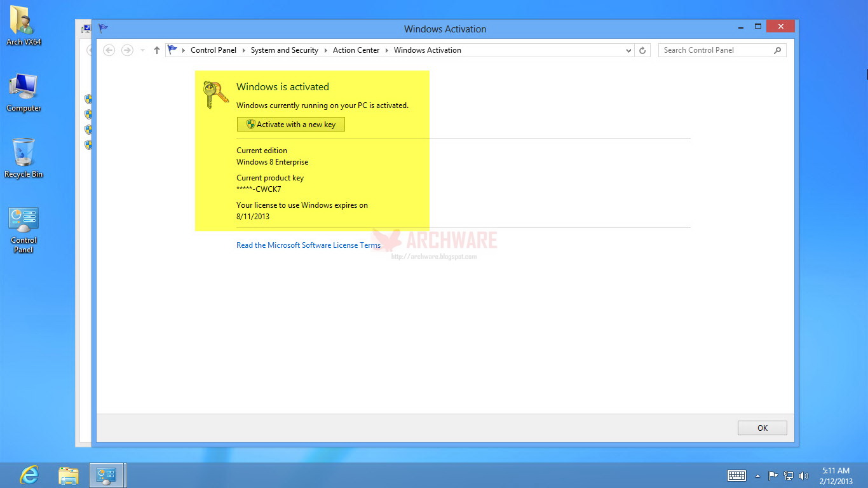The width and height of the screenshot is (868, 488).
Task: Click the Current product key label
Action: tap(270, 178)
